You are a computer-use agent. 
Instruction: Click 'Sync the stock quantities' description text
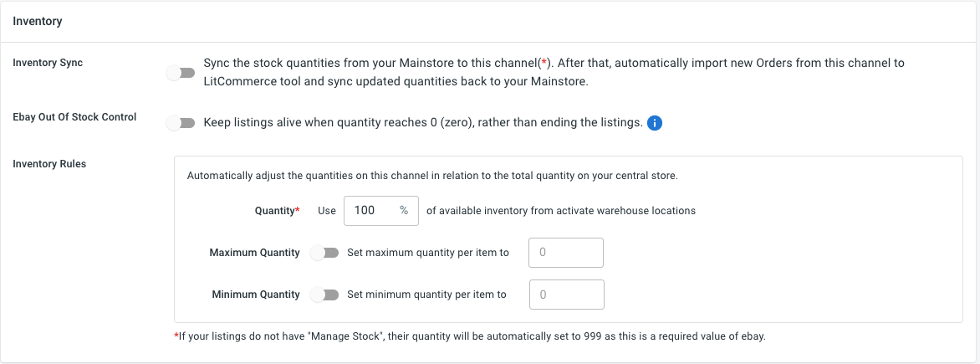(x=554, y=73)
